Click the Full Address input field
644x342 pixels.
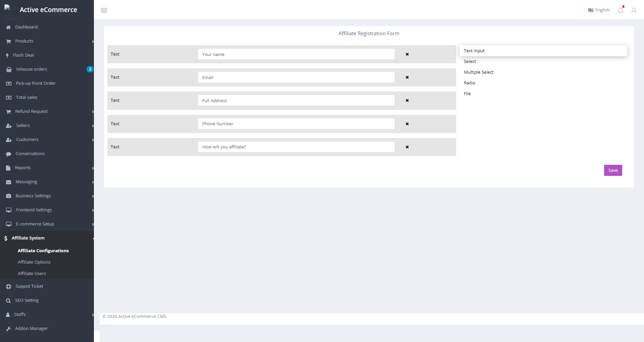pyautogui.click(x=296, y=100)
